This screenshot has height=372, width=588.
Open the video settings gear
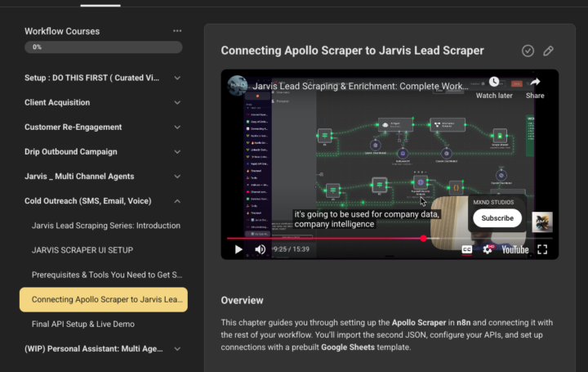click(488, 249)
